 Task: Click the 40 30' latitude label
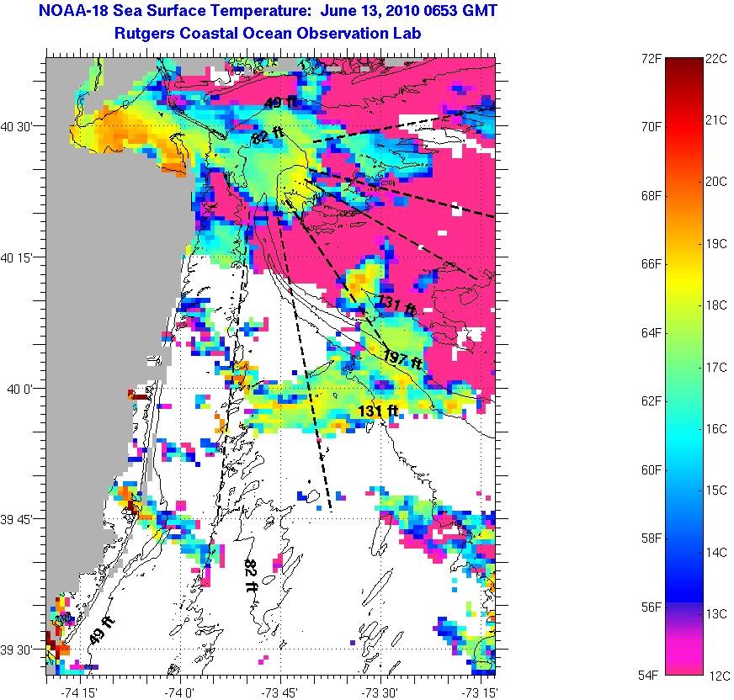click(x=17, y=127)
